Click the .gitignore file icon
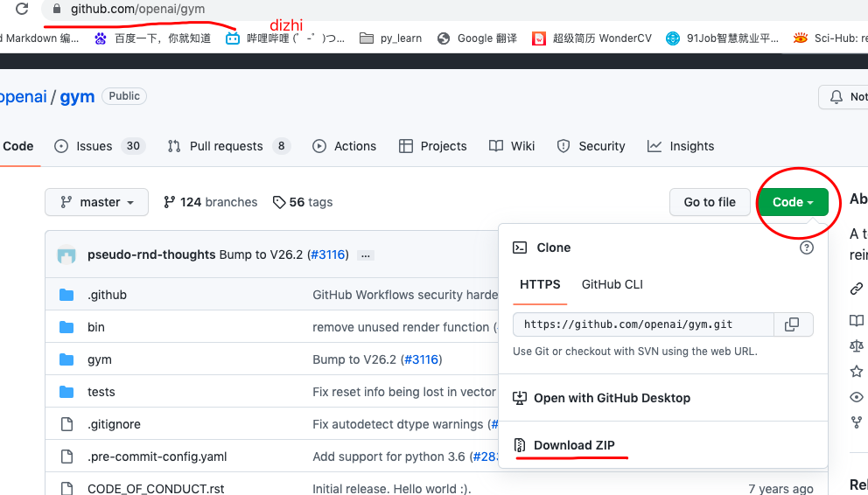The image size is (868, 495). tap(66, 424)
